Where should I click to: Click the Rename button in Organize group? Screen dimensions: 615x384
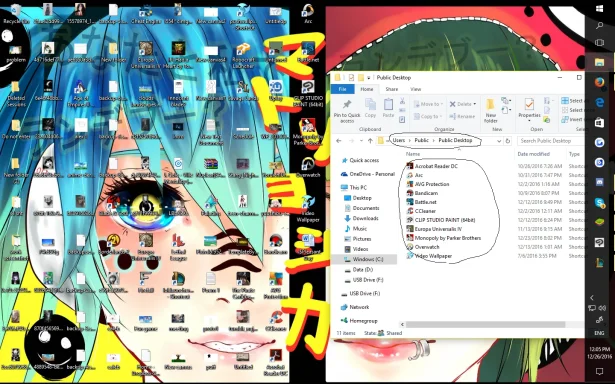[x=462, y=116]
